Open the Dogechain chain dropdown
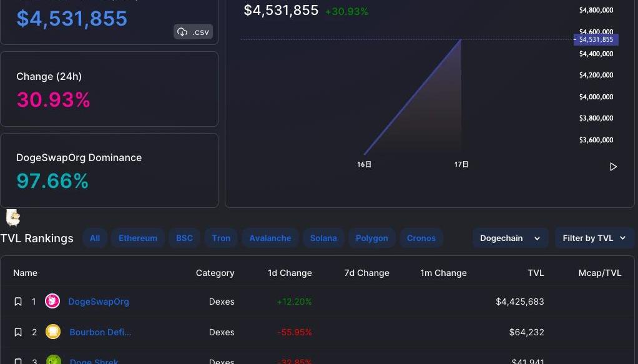The width and height of the screenshot is (638, 364). click(510, 238)
